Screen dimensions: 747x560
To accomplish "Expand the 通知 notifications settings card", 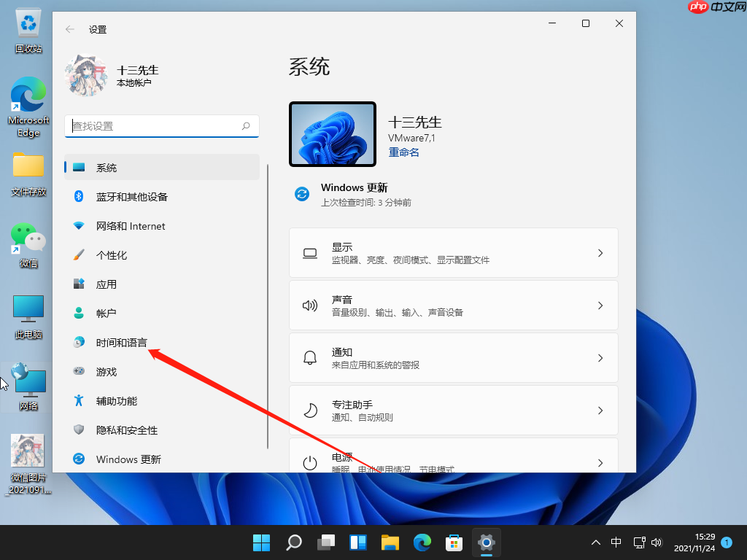I will 453,357.
